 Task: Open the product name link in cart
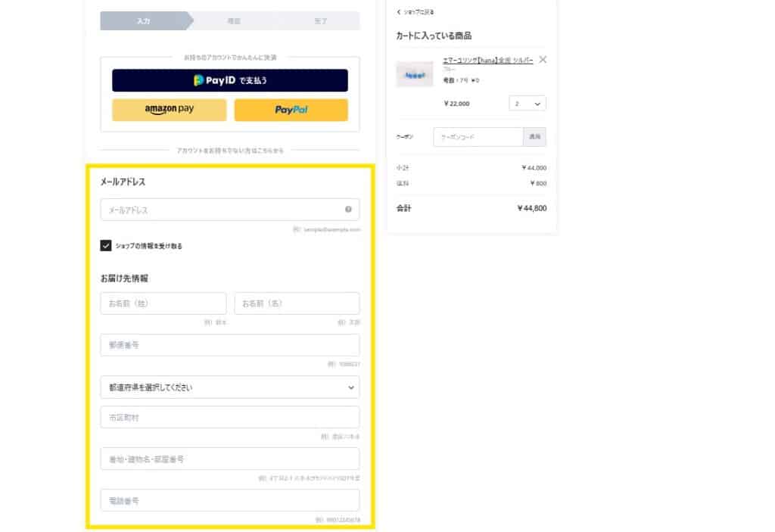(x=488, y=61)
